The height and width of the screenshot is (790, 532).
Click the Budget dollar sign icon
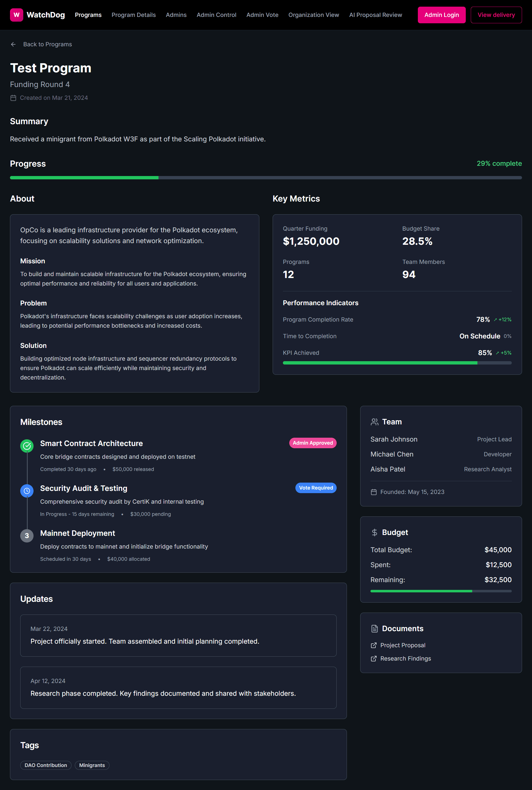pyautogui.click(x=374, y=532)
